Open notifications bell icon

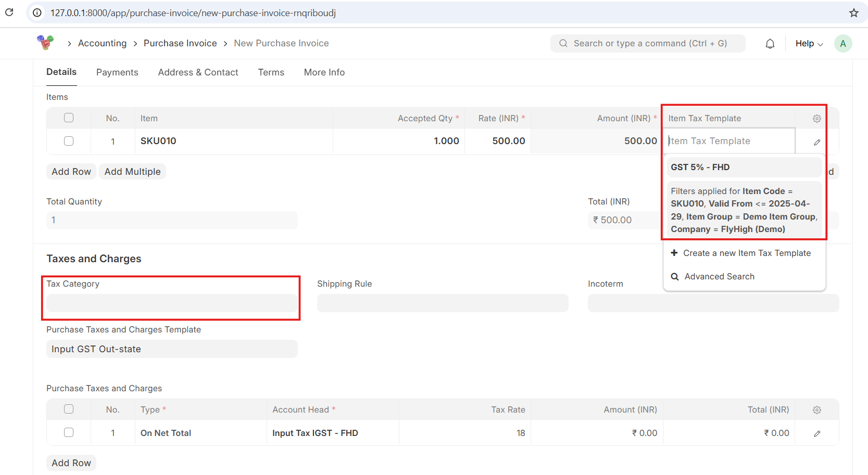pyautogui.click(x=770, y=44)
